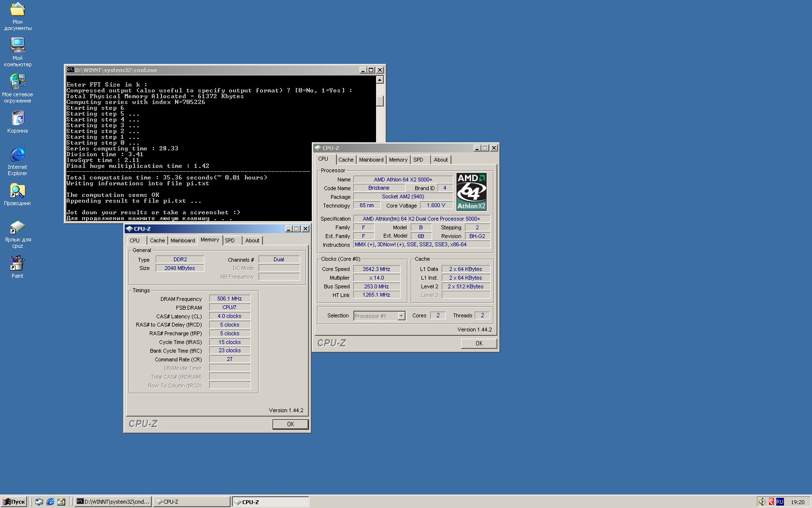Screen dimensions: 812x508
Task: Click the memory Size 2048 MBytes field
Action: click(x=180, y=268)
